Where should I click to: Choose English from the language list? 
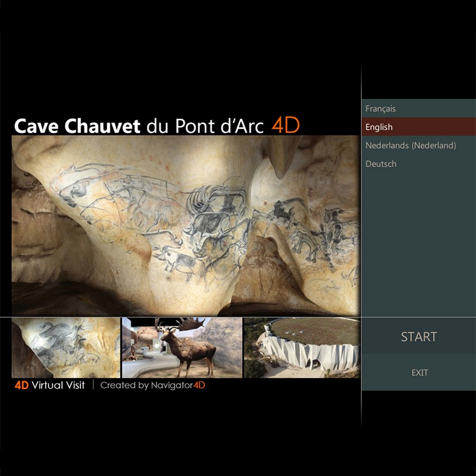pos(419,127)
